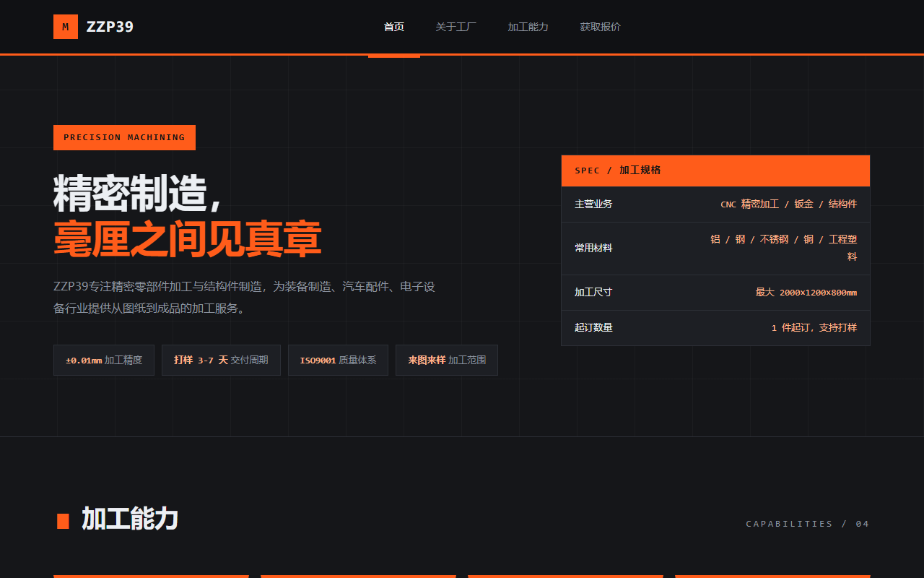Click the 主营业务 row label
Screen dimensions: 924x578
[593, 204]
